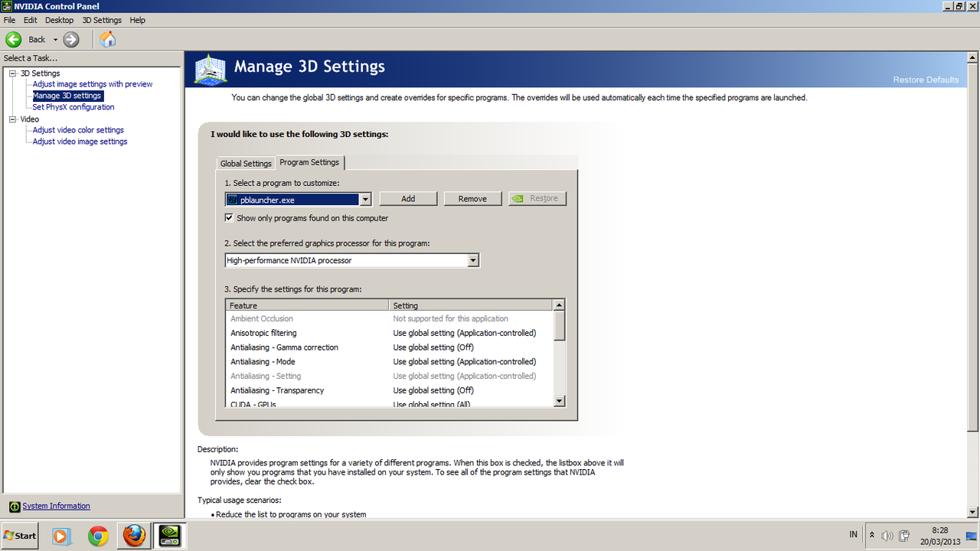The image size is (980, 551).
Task: Uncheck Show only programs found on this computer
Action: pyautogui.click(x=229, y=218)
